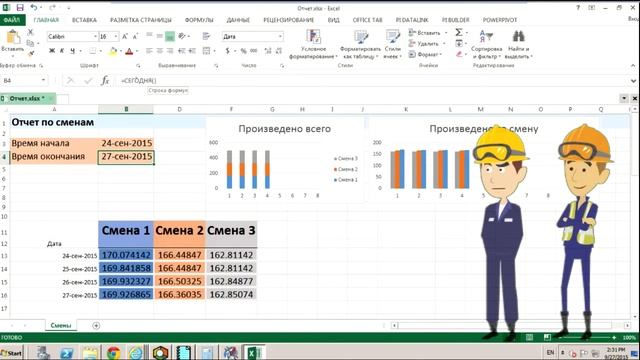
Task: Open the number format 'Дата' dropdown
Action: (x=280, y=37)
